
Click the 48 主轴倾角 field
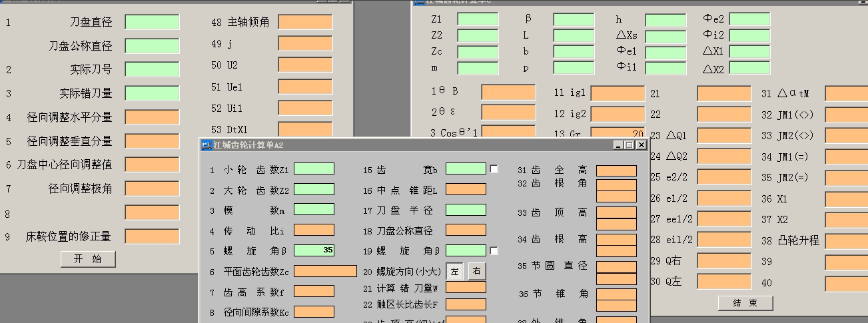pos(305,22)
